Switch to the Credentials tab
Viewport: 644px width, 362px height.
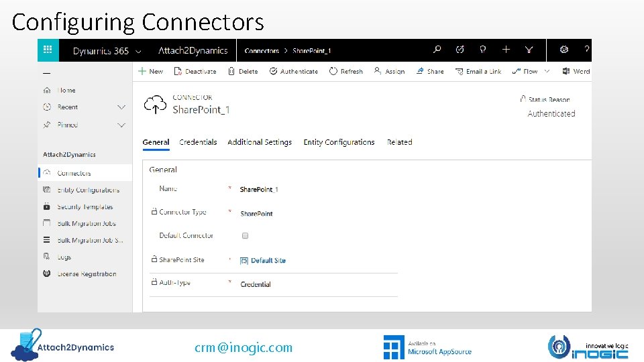point(198,142)
